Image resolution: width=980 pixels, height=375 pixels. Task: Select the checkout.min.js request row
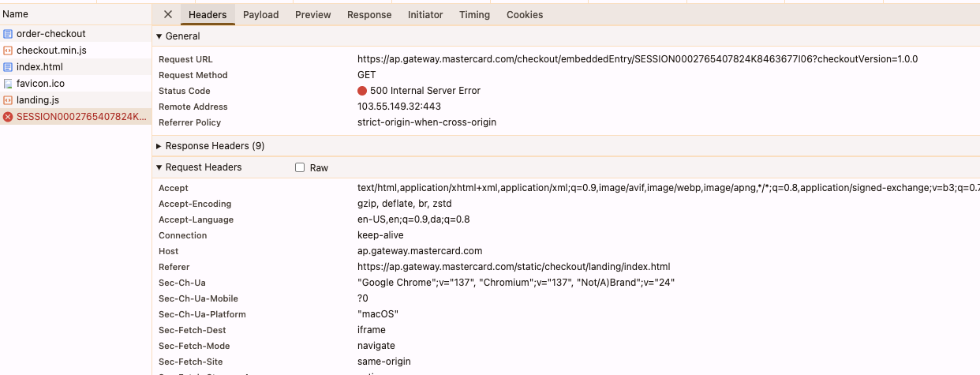(51, 51)
